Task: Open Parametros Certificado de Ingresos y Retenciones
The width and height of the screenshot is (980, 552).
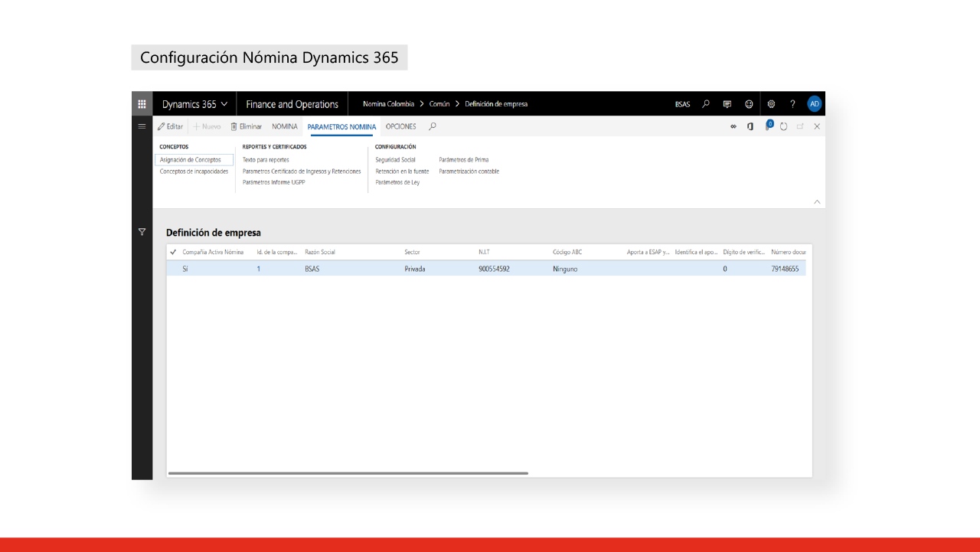Action: (302, 171)
